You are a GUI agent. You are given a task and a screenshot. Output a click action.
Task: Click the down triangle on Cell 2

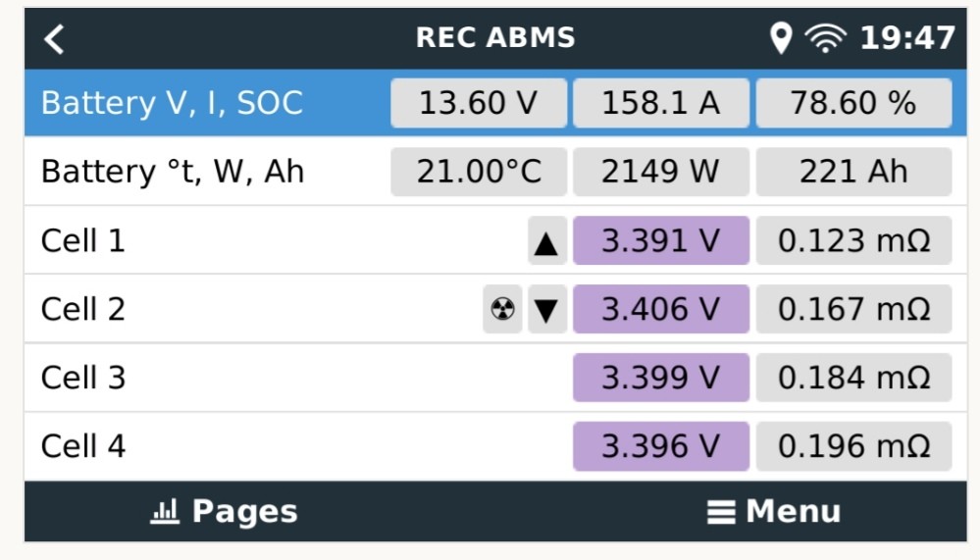coord(546,309)
